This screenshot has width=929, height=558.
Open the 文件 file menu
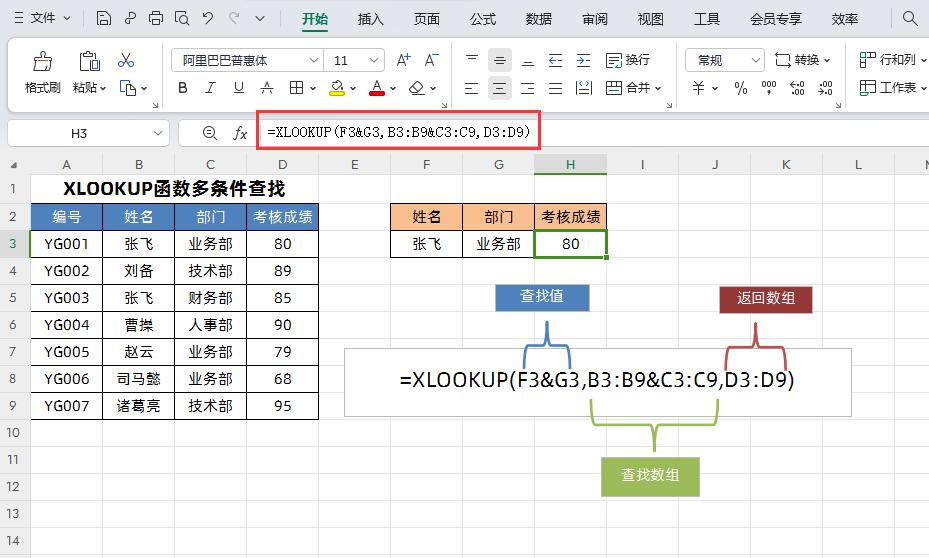pos(41,18)
